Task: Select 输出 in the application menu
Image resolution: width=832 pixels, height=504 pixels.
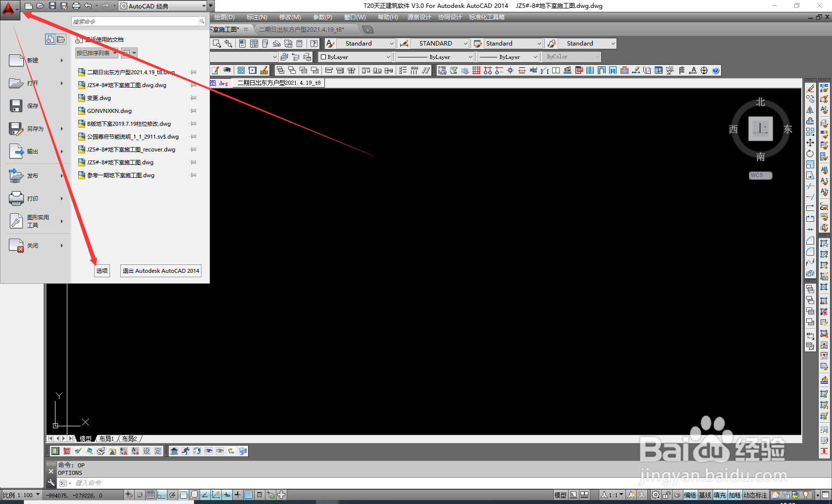Action: click(32, 151)
